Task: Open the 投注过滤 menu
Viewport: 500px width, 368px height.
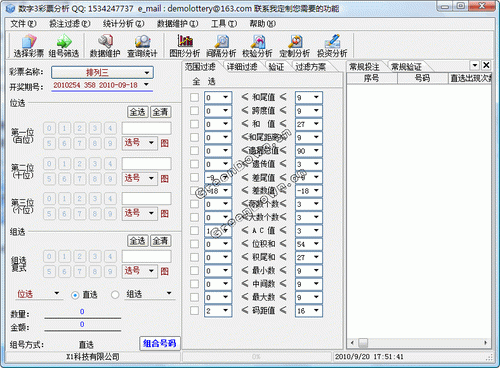Action: click(70, 24)
